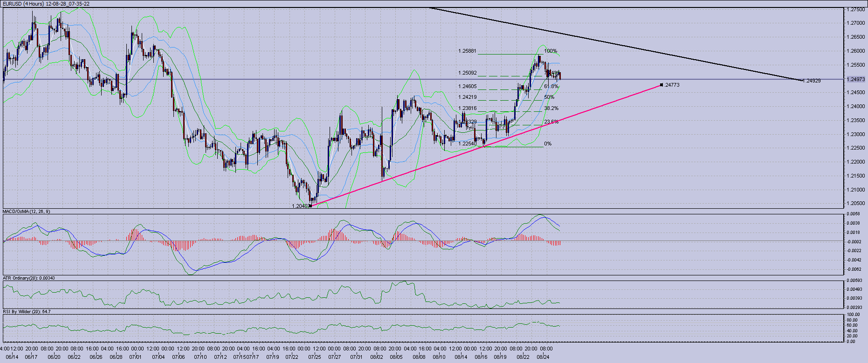Click the 08/24 date on time axis

tap(543, 357)
